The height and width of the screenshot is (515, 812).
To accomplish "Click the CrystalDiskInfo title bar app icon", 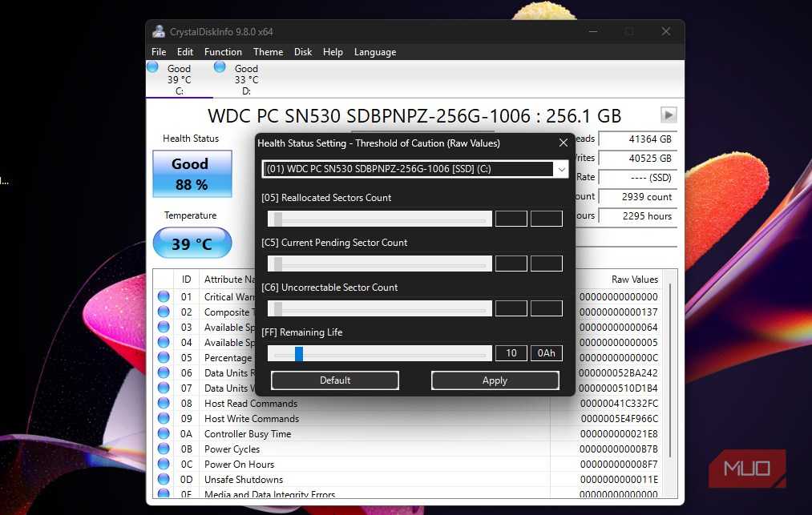I will (x=159, y=31).
